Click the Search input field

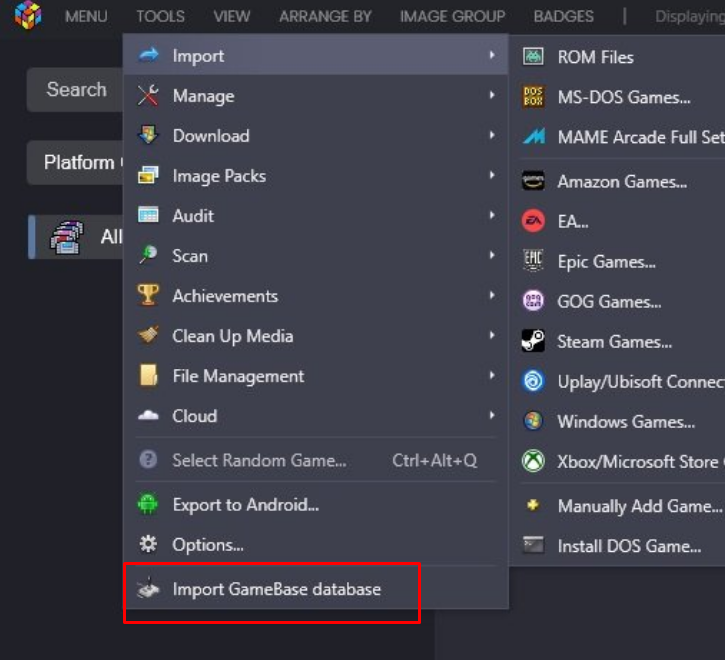[x=75, y=89]
